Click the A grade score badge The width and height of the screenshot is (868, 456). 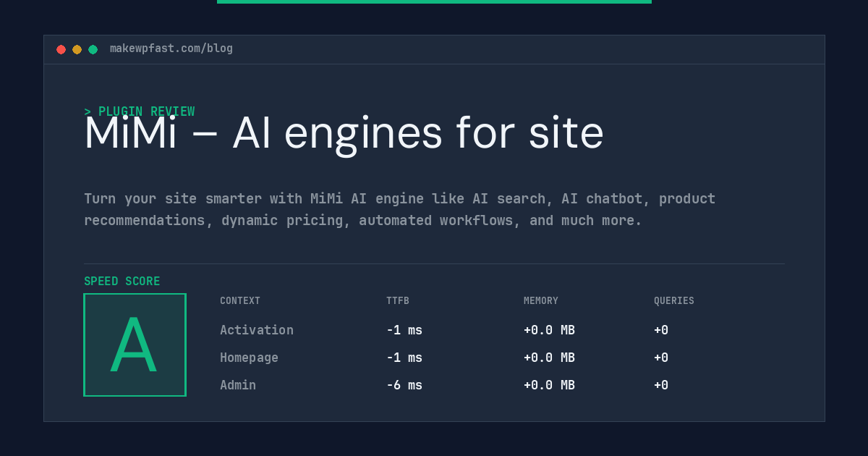[135, 345]
